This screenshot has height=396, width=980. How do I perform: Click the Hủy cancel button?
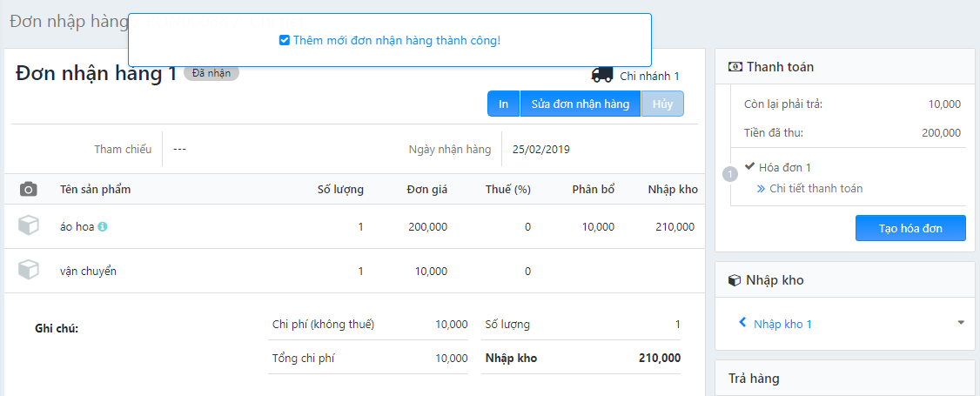coord(662,104)
